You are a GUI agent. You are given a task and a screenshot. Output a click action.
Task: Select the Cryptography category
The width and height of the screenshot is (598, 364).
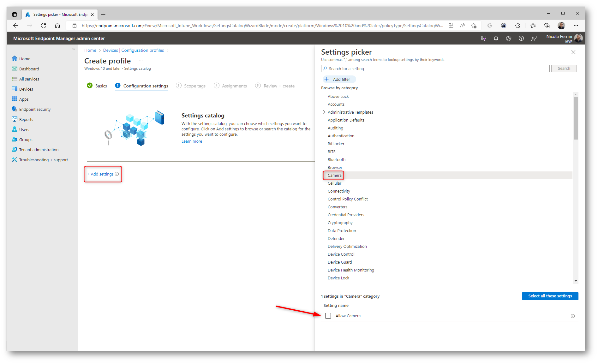(x=340, y=223)
